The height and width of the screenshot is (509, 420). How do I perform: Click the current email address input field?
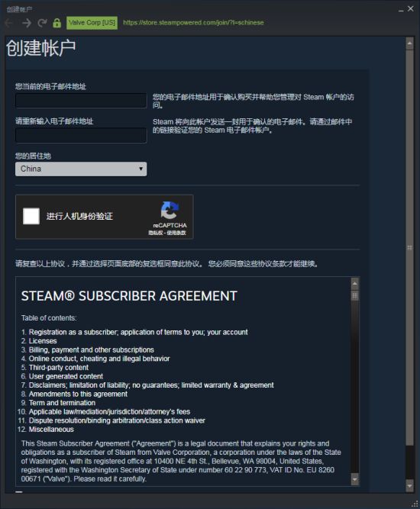point(81,101)
